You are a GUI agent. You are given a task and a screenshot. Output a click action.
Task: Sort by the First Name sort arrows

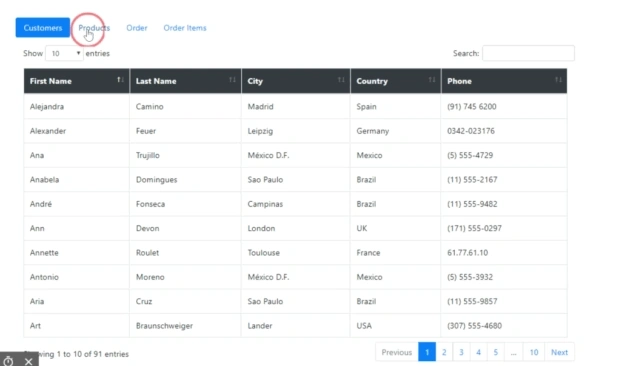coord(120,80)
